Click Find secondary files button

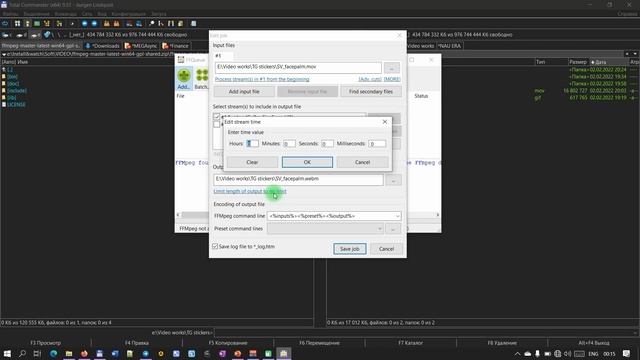pyautogui.click(x=371, y=91)
